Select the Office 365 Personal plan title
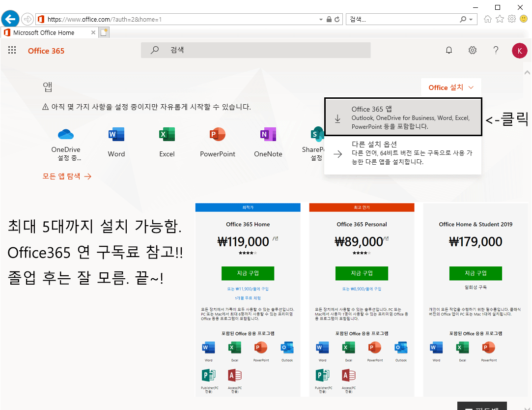The image size is (532, 410). (x=362, y=224)
